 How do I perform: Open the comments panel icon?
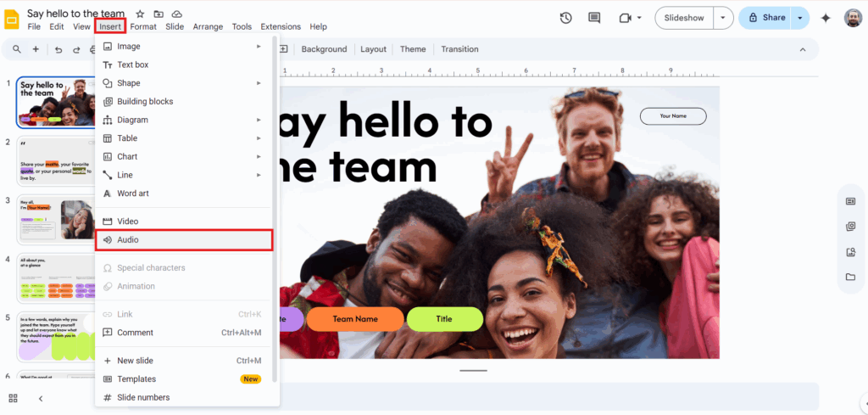pos(594,18)
